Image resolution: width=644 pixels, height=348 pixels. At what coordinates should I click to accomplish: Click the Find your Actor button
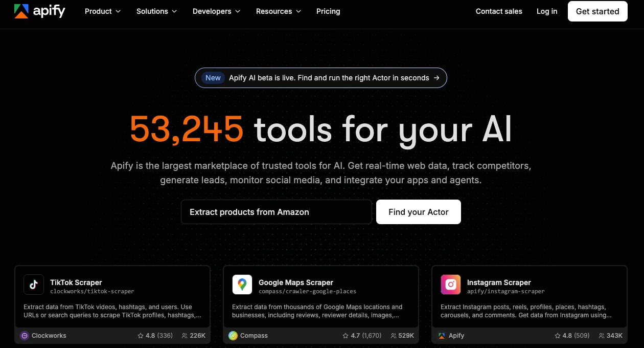coord(419,212)
